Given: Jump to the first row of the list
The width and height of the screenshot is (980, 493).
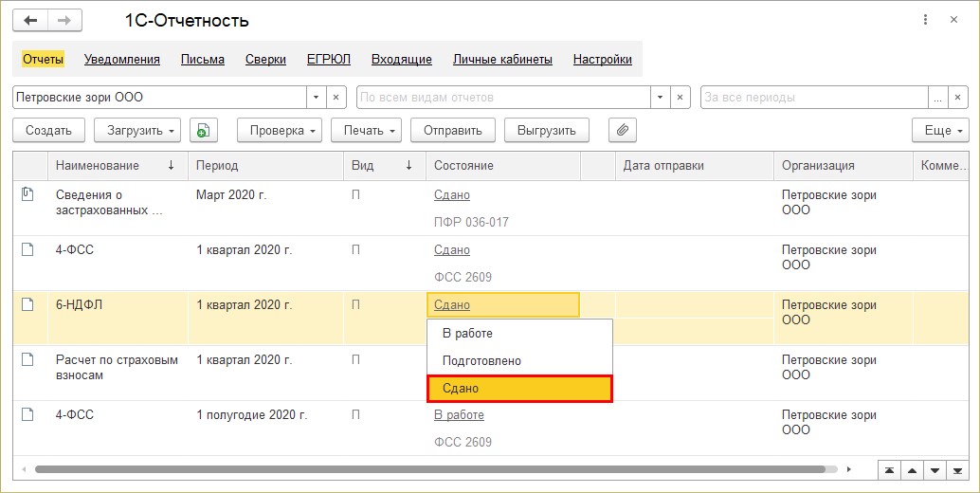Looking at the screenshot, I should pos(889,470).
